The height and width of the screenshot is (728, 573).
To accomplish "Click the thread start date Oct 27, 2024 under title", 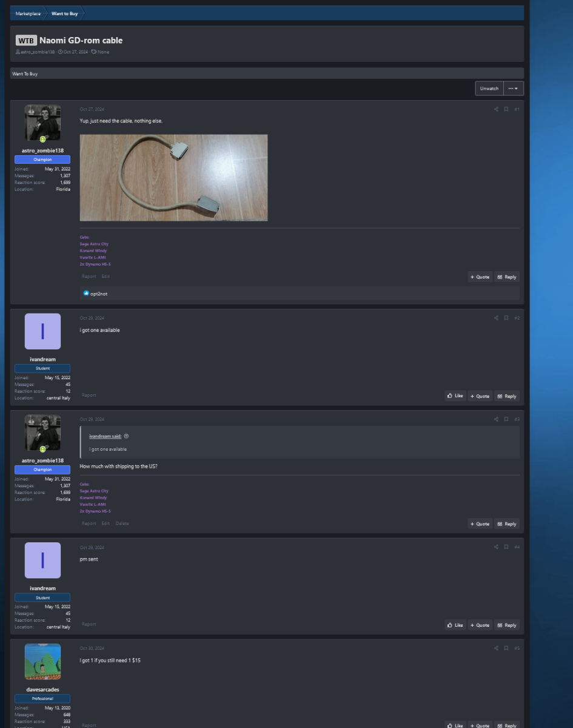I will (x=76, y=52).
